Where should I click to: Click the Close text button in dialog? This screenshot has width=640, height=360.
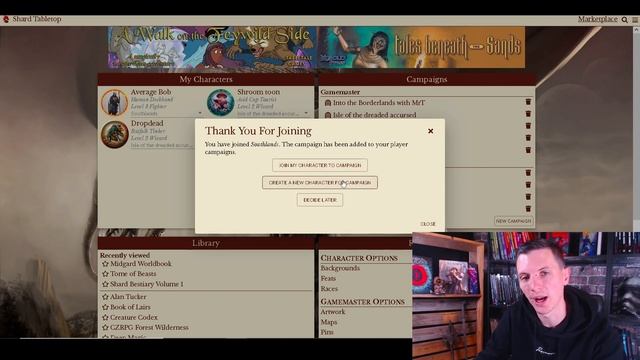point(428,224)
